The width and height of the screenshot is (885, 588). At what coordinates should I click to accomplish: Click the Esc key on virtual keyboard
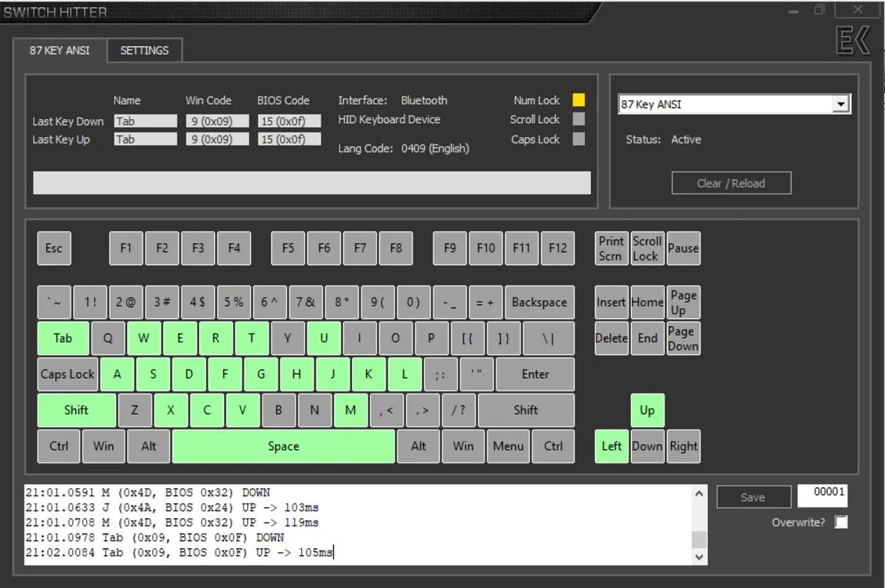pos(54,249)
